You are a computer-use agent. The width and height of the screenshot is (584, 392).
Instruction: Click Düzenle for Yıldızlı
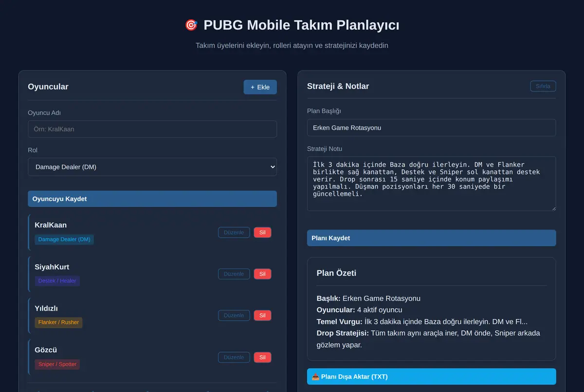coord(234,316)
